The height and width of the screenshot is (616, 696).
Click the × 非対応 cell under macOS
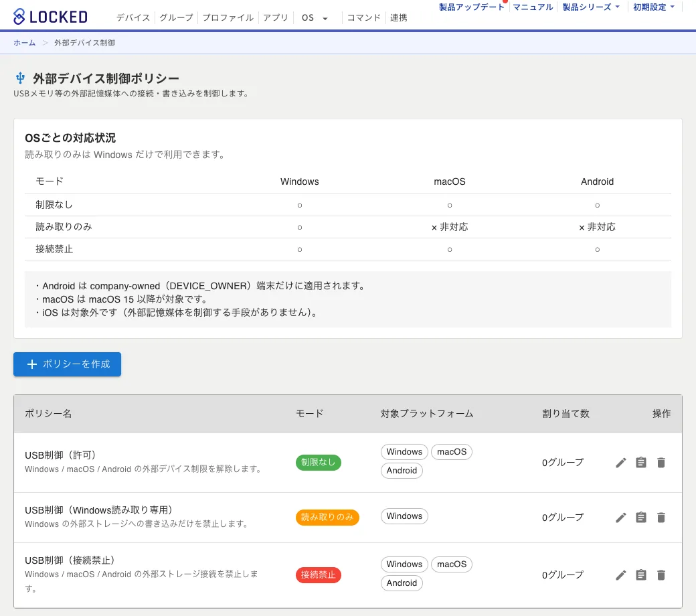450,227
